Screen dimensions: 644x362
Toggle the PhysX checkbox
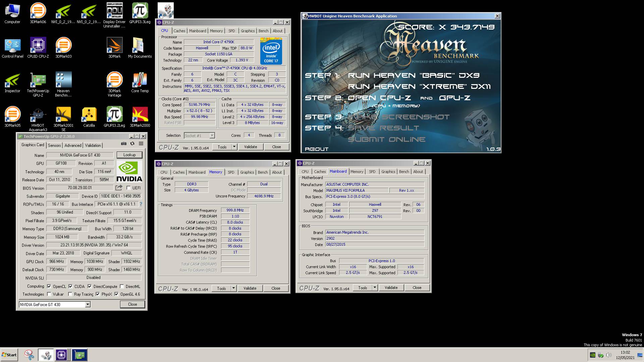click(x=98, y=294)
